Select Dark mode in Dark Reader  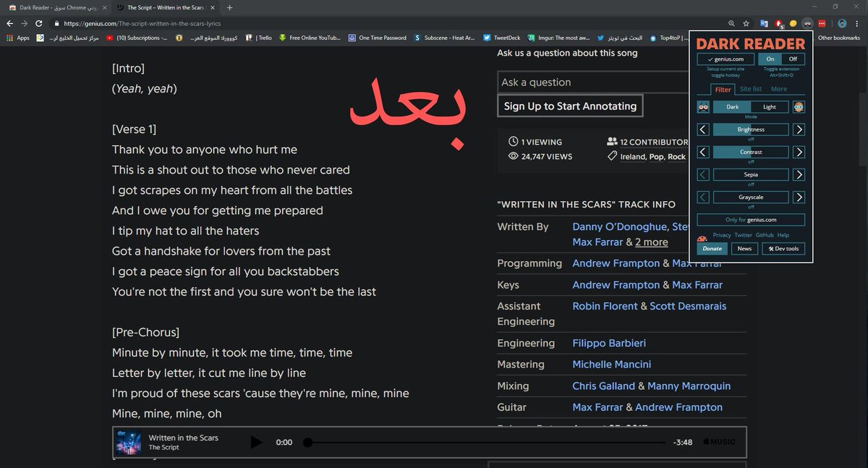tap(733, 107)
